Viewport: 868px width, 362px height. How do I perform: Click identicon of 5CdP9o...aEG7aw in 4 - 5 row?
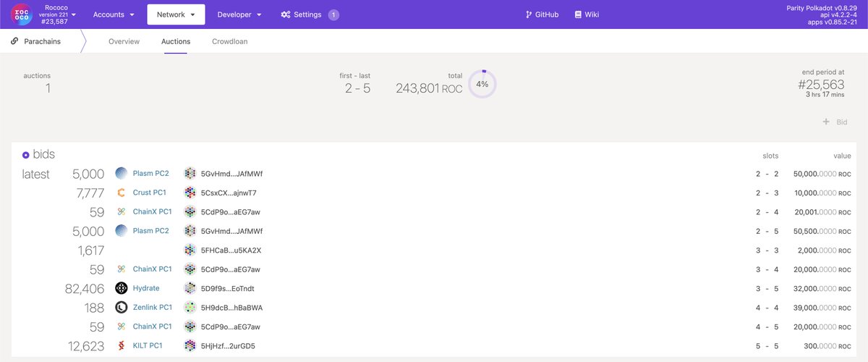[x=190, y=327]
